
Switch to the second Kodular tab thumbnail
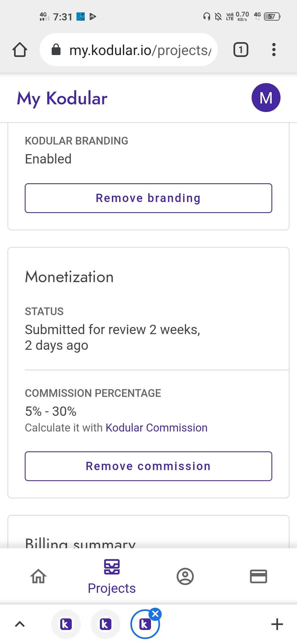[x=106, y=624]
